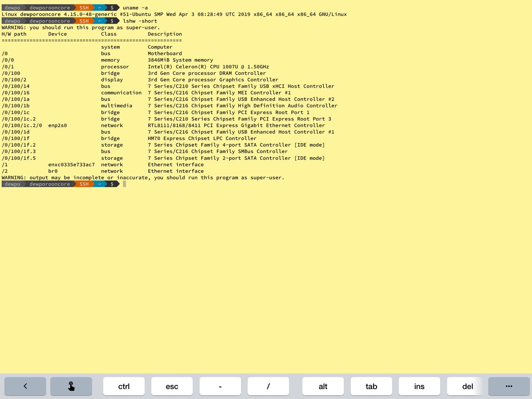Toggle the alt modifier key
The width and height of the screenshot is (532, 399).
(x=323, y=386)
